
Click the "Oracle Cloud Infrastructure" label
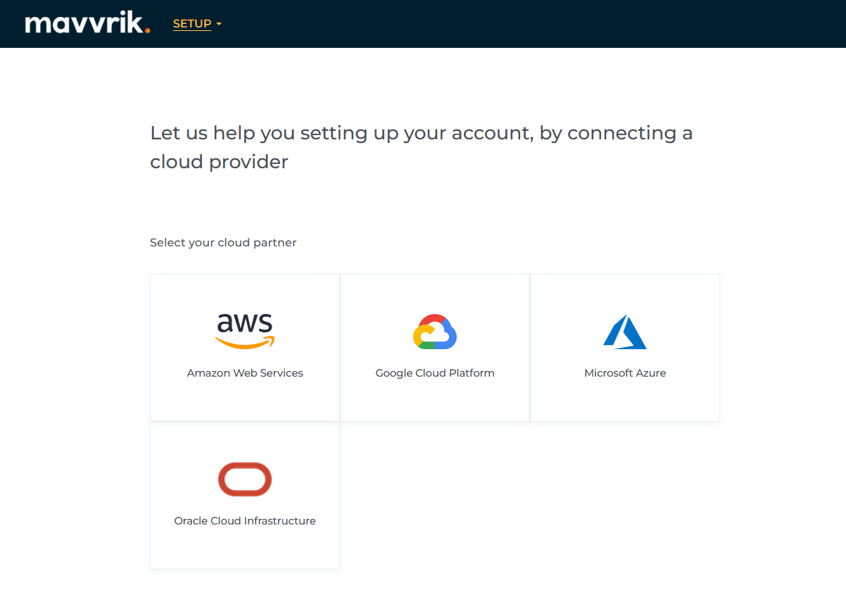[245, 521]
